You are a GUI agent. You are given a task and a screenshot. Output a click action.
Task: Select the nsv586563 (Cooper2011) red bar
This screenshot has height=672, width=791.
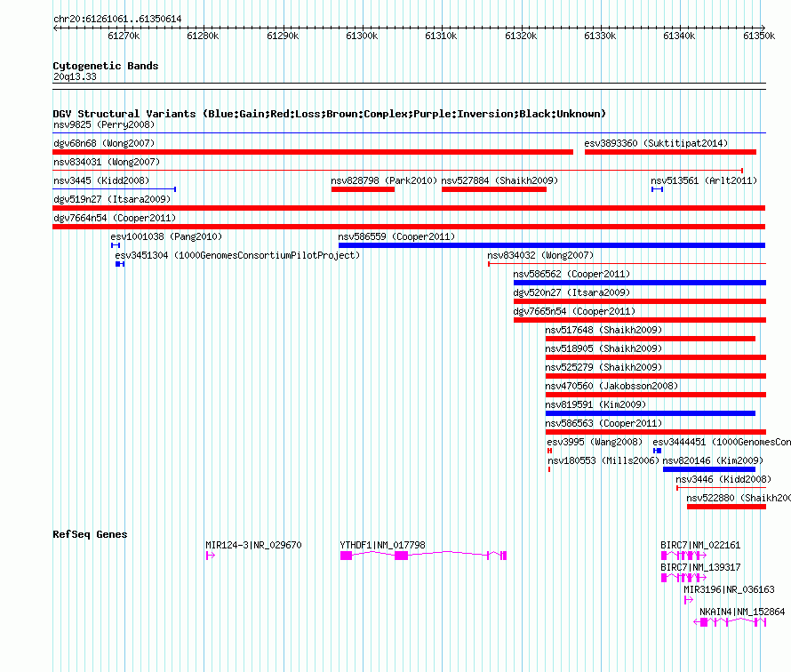click(x=656, y=432)
